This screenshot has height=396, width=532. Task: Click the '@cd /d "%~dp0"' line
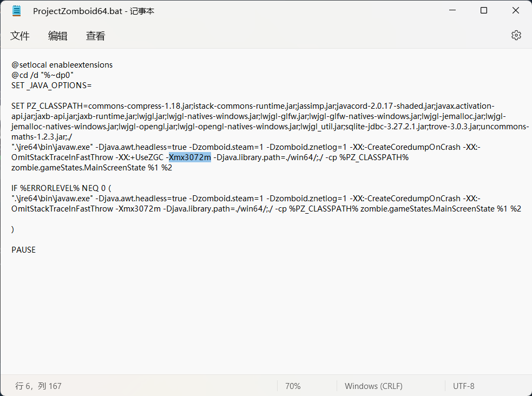coord(42,75)
